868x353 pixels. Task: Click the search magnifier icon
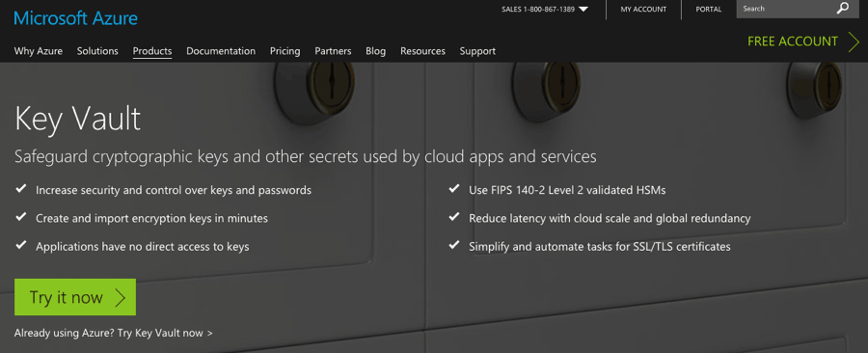(x=843, y=9)
